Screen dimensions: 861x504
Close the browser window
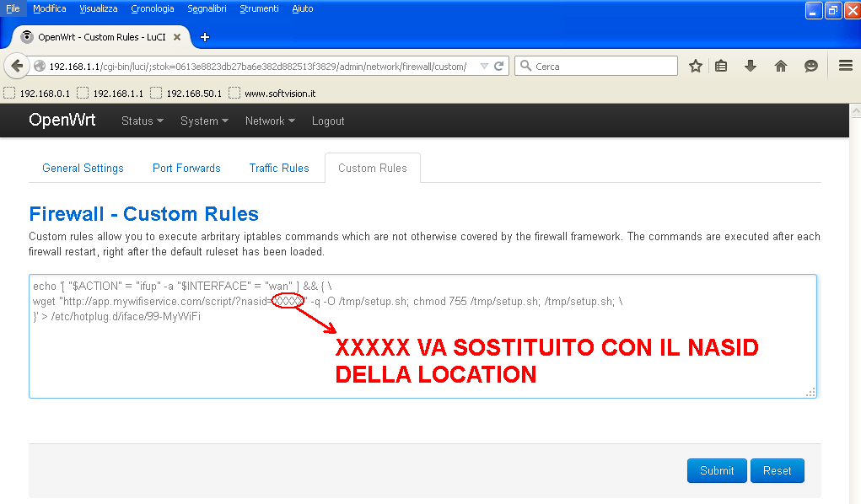pos(853,10)
